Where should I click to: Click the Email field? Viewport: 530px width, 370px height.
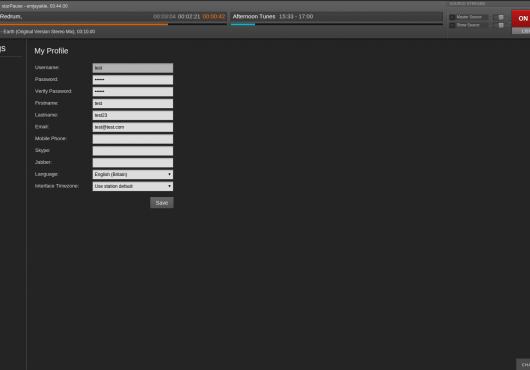click(133, 127)
